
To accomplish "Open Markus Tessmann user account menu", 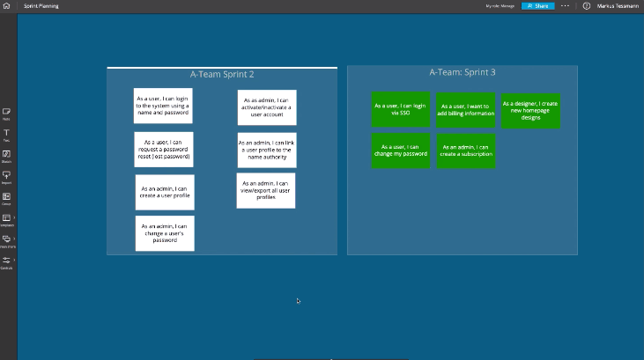I will [618, 5].
